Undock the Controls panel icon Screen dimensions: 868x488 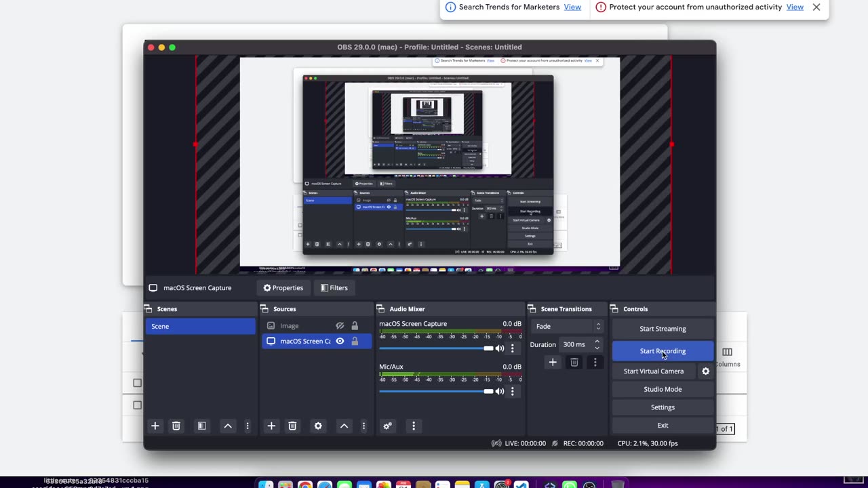(x=615, y=309)
